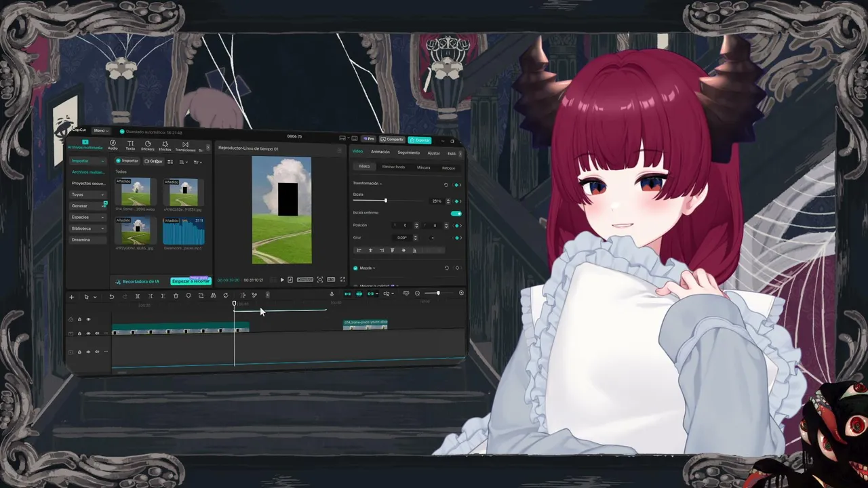Click the Grabar button

[153, 161]
